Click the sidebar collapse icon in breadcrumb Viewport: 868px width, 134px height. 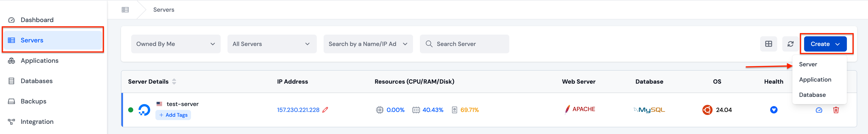[x=125, y=10]
